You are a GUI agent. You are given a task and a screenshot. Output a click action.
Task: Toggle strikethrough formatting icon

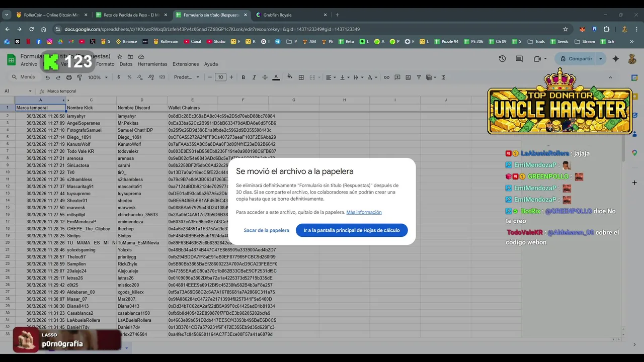(x=265, y=77)
